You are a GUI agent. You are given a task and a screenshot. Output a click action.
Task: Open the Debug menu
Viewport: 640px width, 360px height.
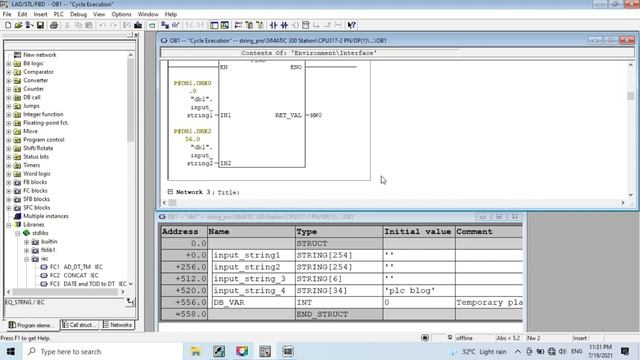[x=78, y=14]
